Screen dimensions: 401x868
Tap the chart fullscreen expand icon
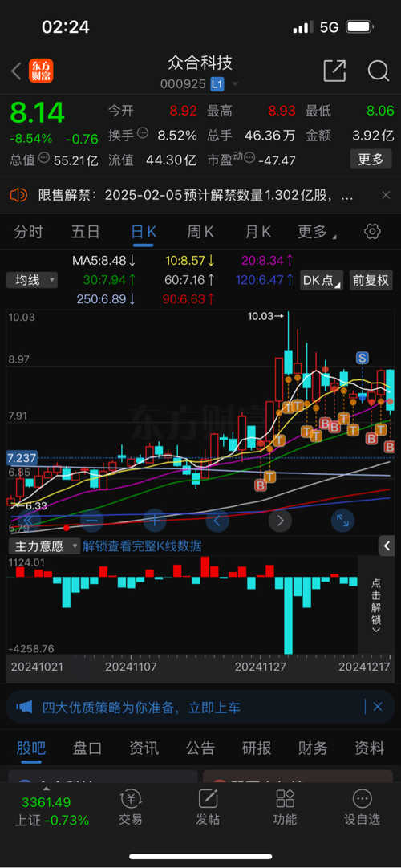tap(342, 521)
